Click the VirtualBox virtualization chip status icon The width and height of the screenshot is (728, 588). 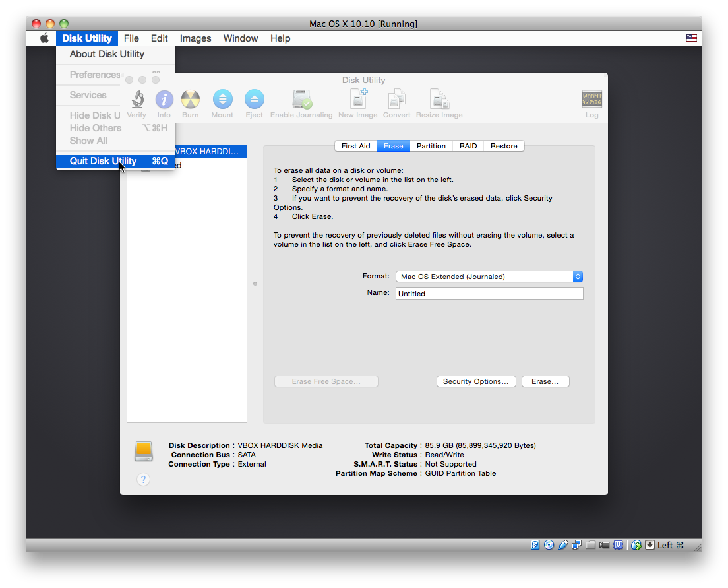click(x=618, y=544)
